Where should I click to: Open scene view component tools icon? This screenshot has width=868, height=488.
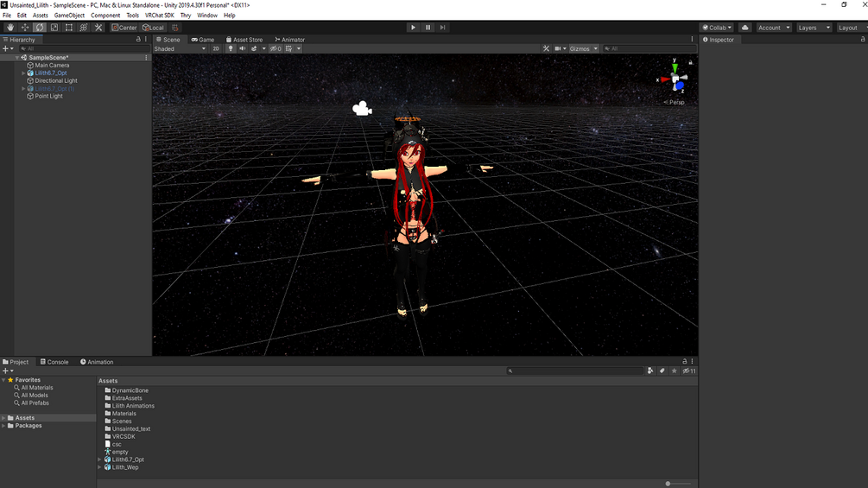[x=547, y=48]
